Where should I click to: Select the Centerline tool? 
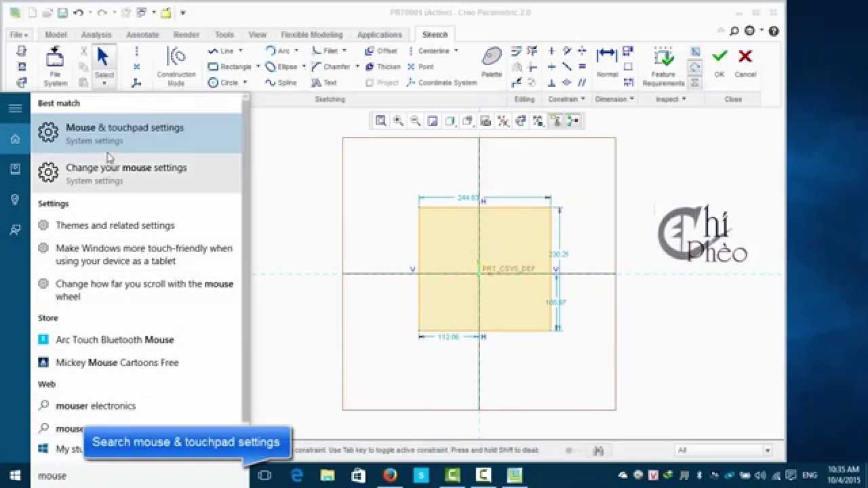(x=429, y=51)
